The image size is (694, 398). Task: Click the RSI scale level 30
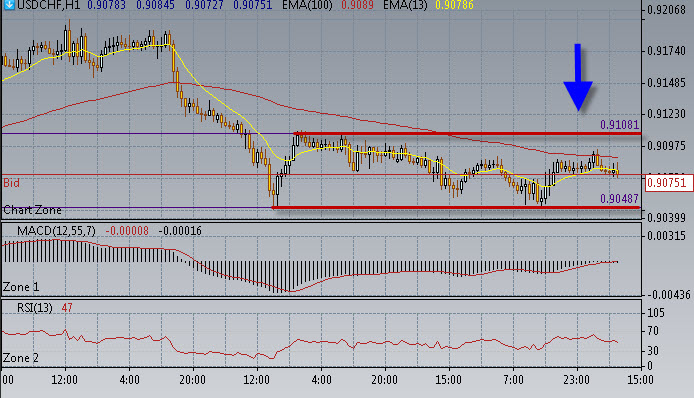653,351
